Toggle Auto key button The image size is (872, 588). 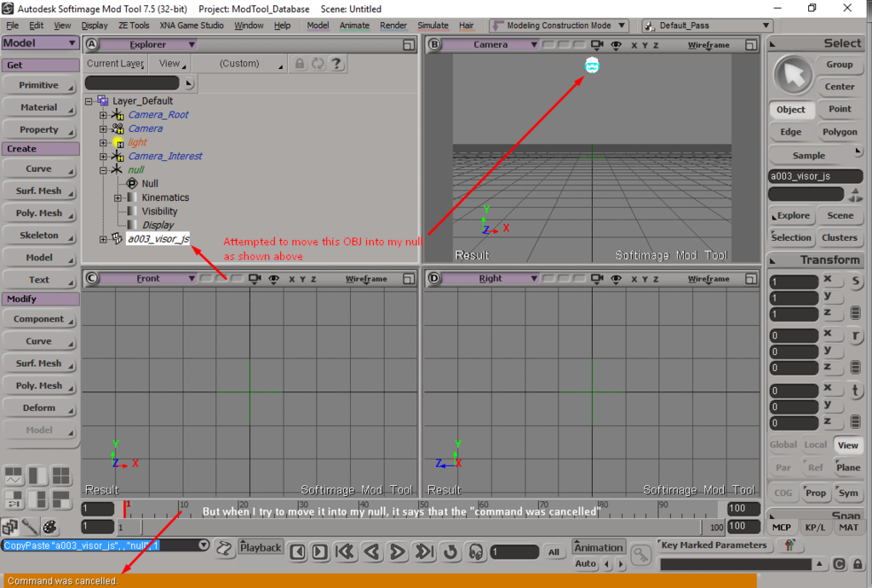(x=585, y=563)
